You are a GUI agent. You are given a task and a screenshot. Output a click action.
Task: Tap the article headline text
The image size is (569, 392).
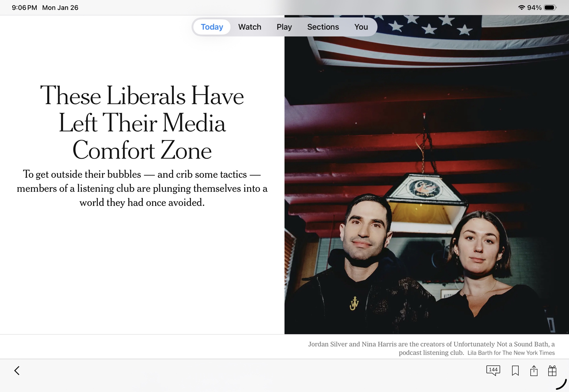coord(142,123)
